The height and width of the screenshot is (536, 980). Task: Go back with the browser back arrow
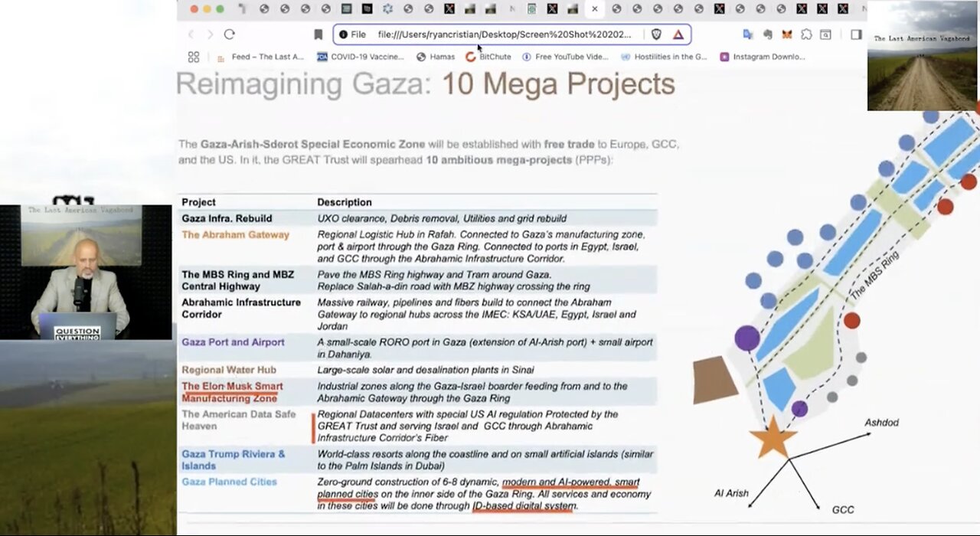[191, 34]
